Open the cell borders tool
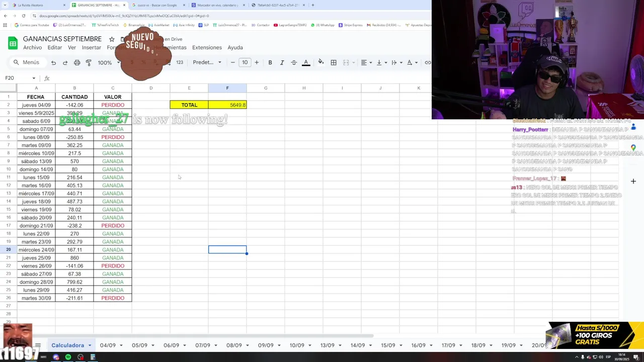The height and width of the screenshot is (362, 644). [x=334, y=62]
